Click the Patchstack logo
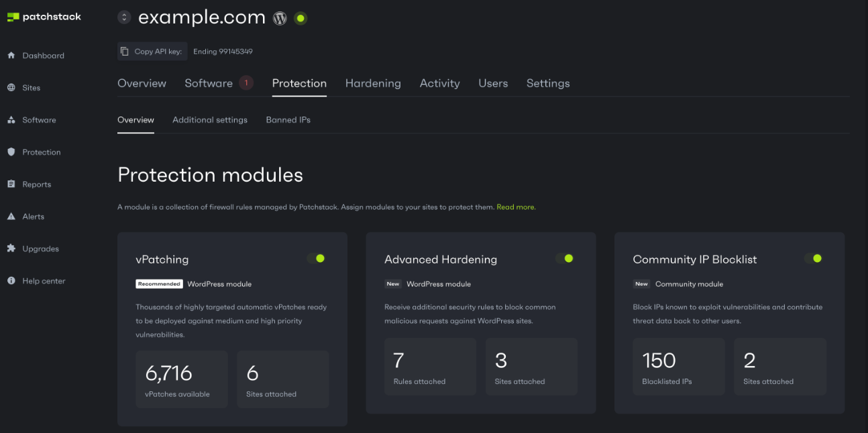The image size is (868, 433). pos(44,17)
